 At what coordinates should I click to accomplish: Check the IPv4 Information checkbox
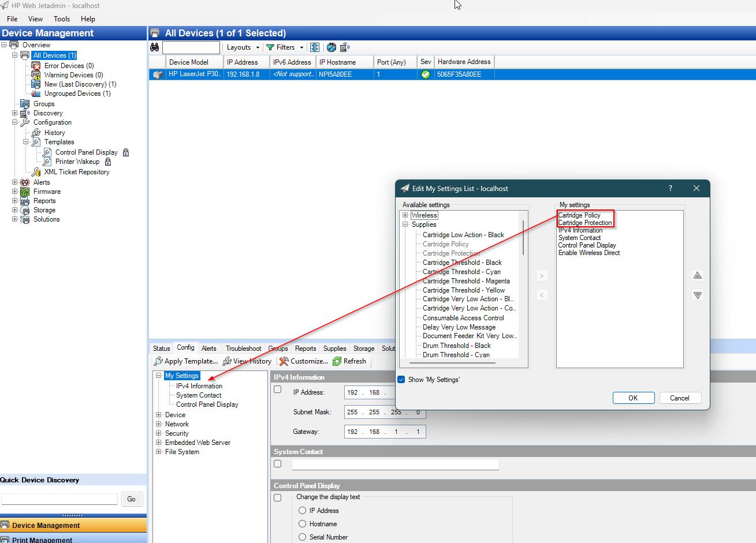click(x=278, y=390)
